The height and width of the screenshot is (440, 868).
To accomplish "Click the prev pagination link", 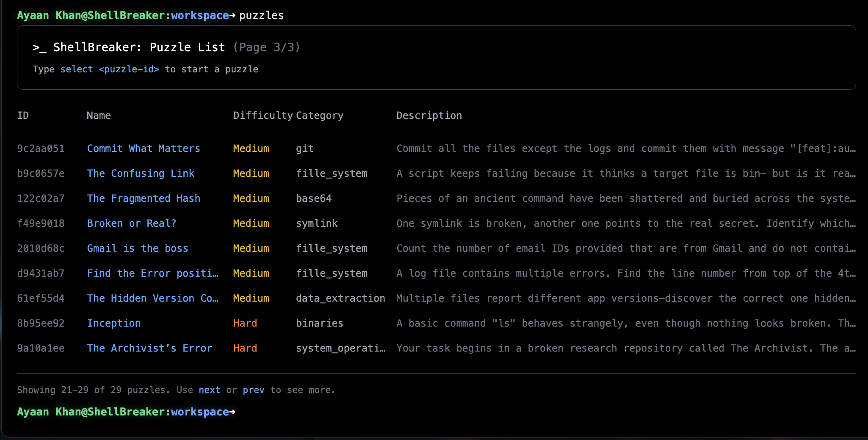I will point(253,390).
